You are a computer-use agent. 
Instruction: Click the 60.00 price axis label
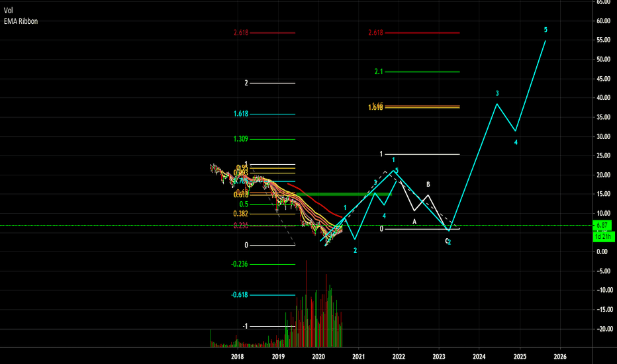tap(603, 21)
